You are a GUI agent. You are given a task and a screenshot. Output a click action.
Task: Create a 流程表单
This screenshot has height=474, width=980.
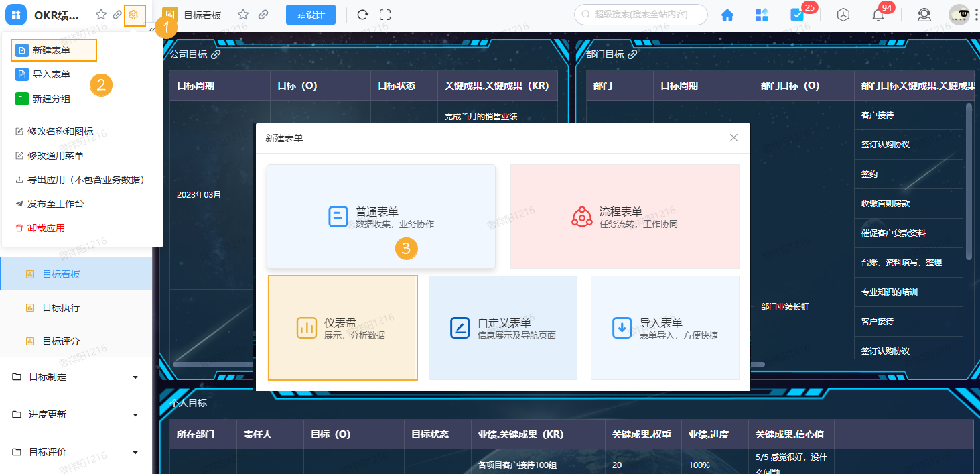624,216
